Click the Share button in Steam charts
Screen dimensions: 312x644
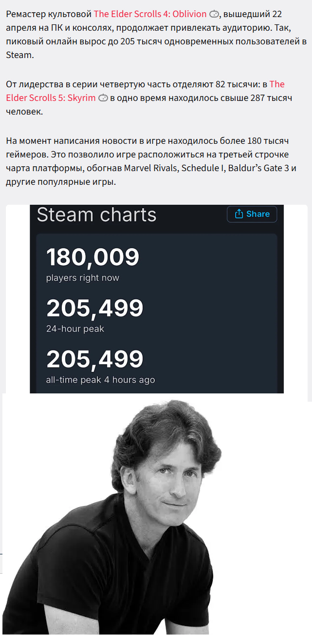pyautogui.click(x=252, y=214)
